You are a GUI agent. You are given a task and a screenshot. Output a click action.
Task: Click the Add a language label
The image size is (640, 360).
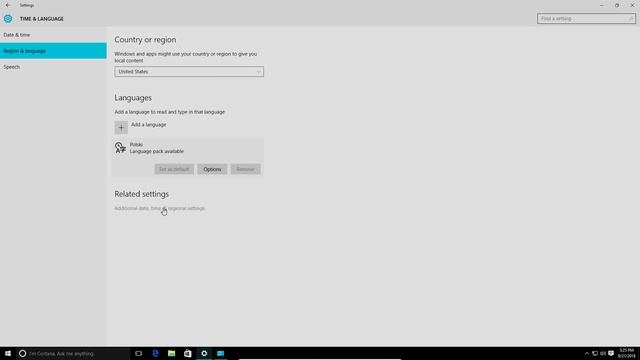(149, 124)
